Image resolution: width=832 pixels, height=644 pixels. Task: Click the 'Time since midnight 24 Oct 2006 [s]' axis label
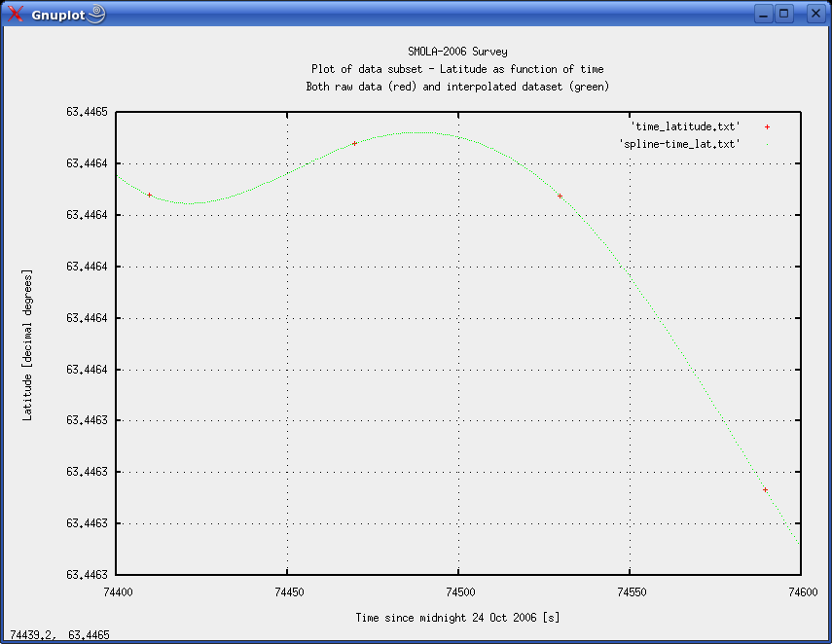[x=457, y=618]
